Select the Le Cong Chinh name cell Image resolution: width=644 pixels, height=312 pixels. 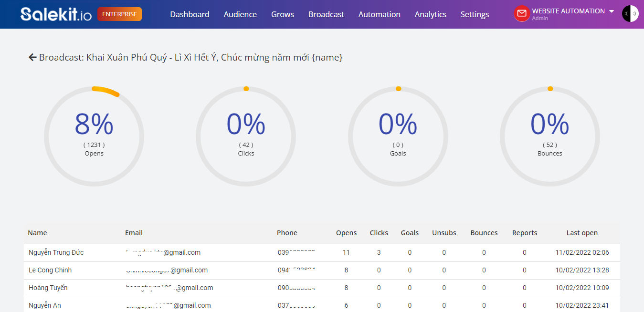pyautogui.click(x=50, y=270)
